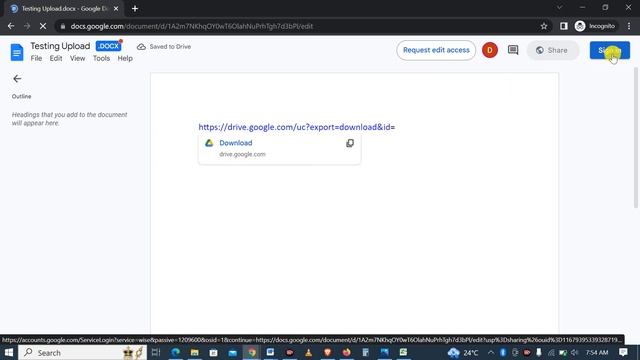Open the Tools menu

tap(101, 58)
